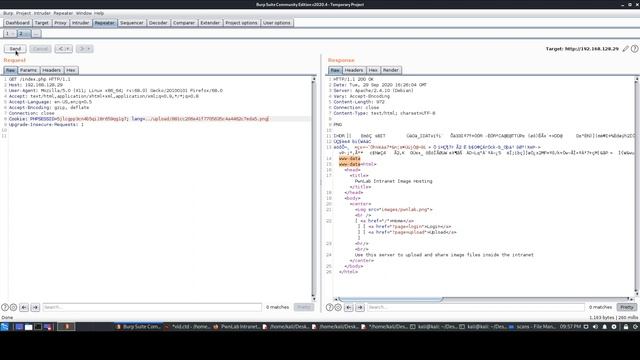The width and height of the screenshot is (640, 360).
Task: Switch to the Sequencer tab
Action: tap(131, 23)
